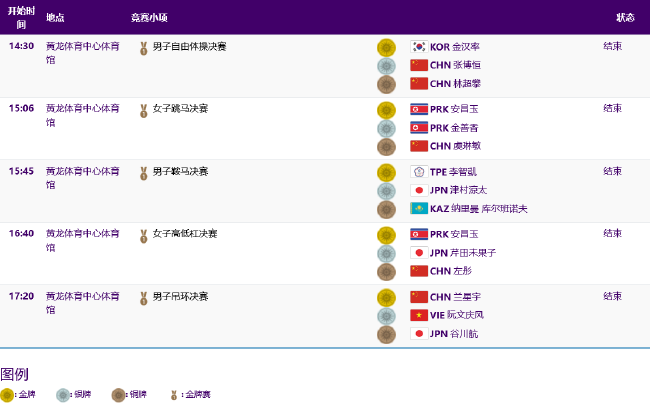Open the 男子吊环决赛 event link
The height and width of the screenshot is (408, 650).
click(x=180, y=296)
